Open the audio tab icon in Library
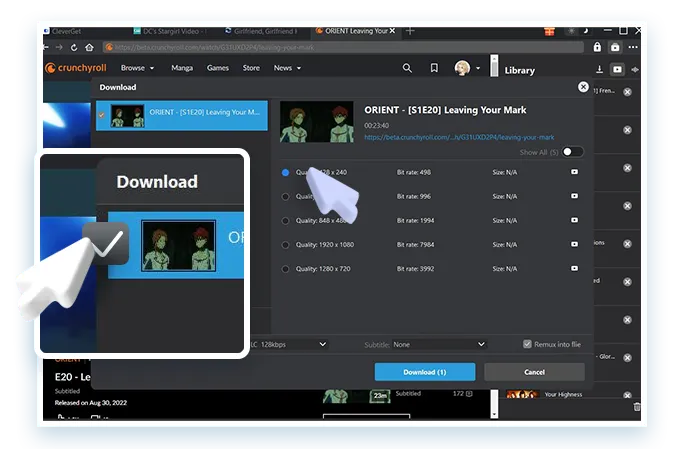Image resolution: width=684 pixels, height=449 pixels. coord(635,69)
